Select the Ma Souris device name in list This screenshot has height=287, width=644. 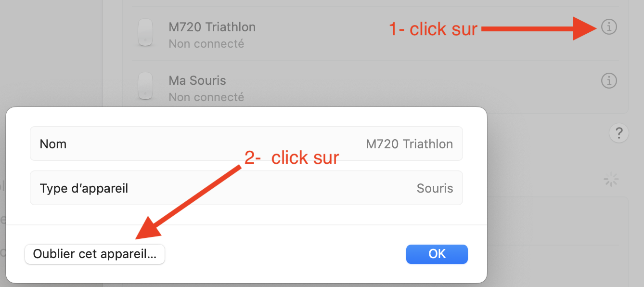(x=197, y=80)
